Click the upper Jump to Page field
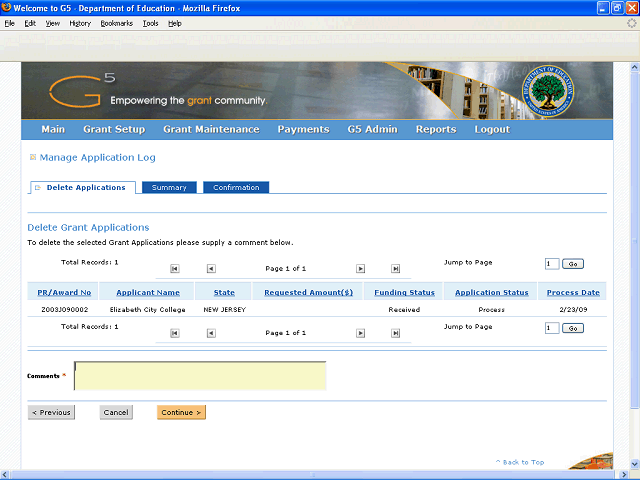 coord(552,264)
